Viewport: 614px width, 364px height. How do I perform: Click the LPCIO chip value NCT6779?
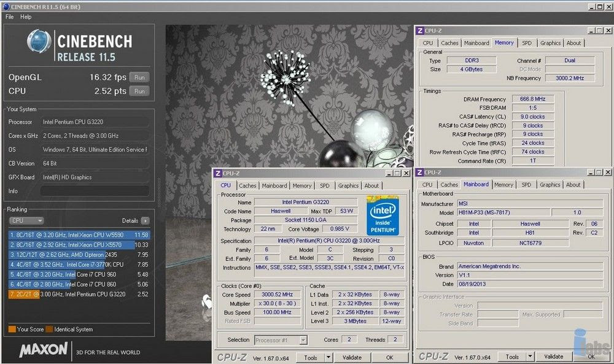pos(530,243)
